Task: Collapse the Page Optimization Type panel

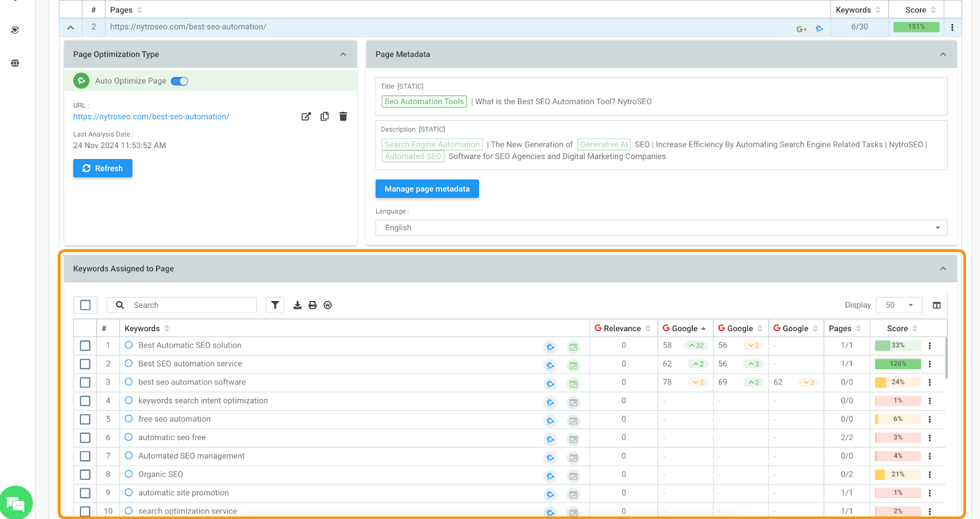Action: [x=343, y=54]
